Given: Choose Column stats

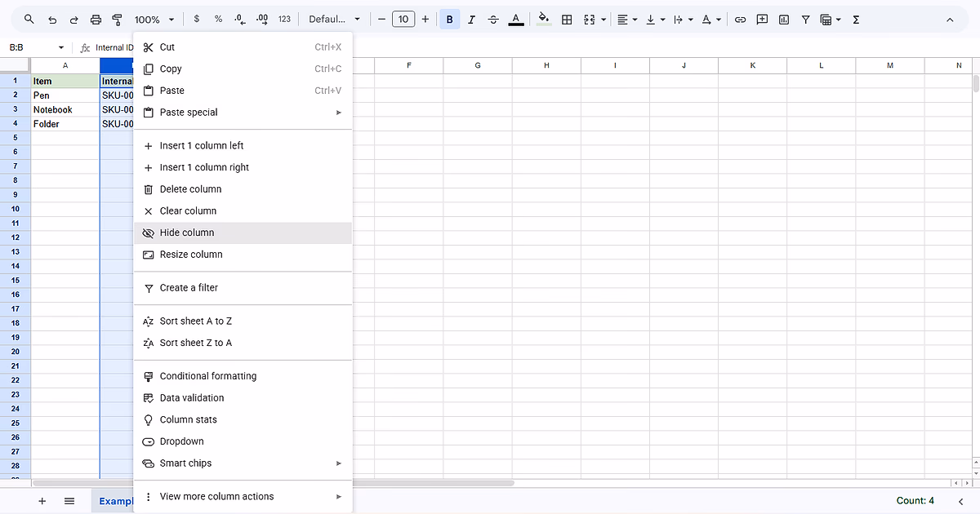Looking at the screenshot, I should 243,419.
